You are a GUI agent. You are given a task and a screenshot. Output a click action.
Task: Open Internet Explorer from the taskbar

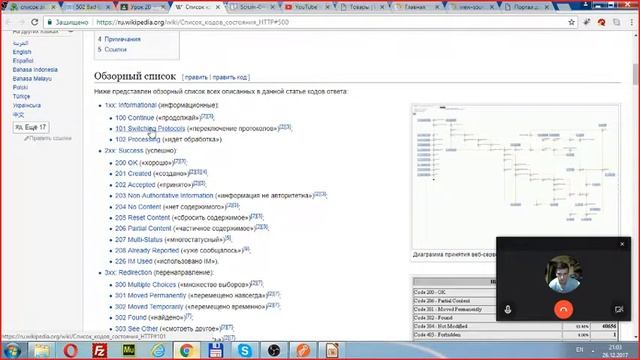(158, 351)
